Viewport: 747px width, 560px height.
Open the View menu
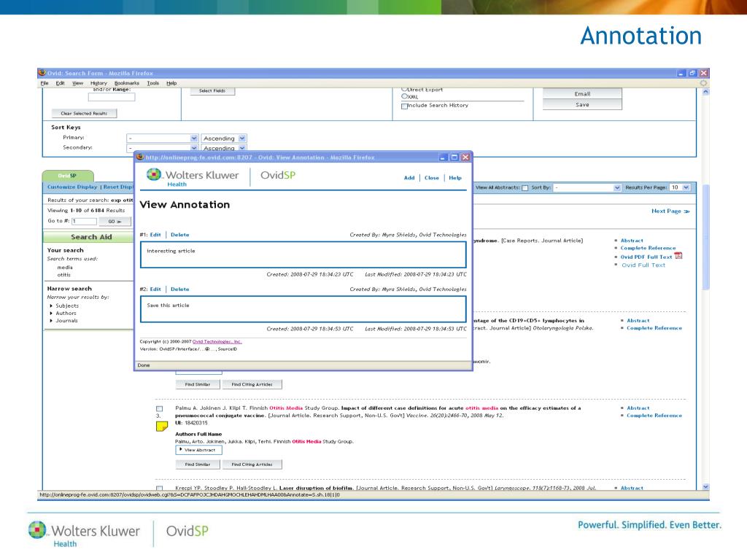77,83
